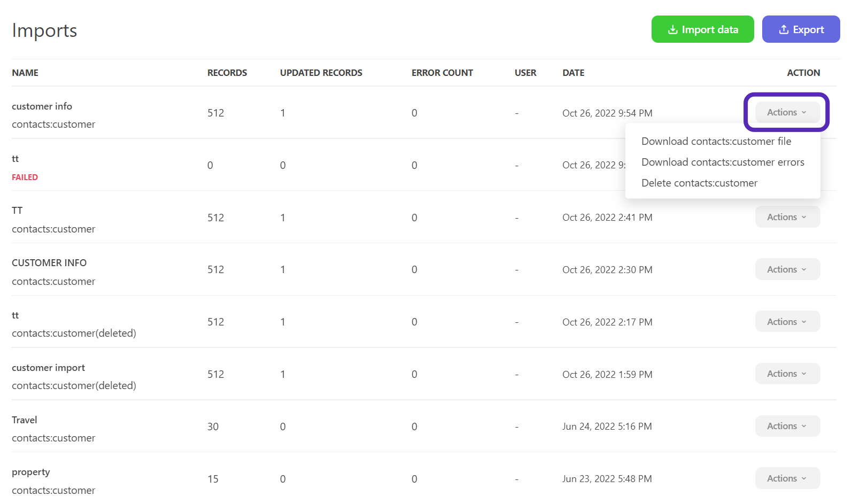Select Download contacts:customer file option
The image size is (852, 504).
pyautogui.click(x=716, y=142)
